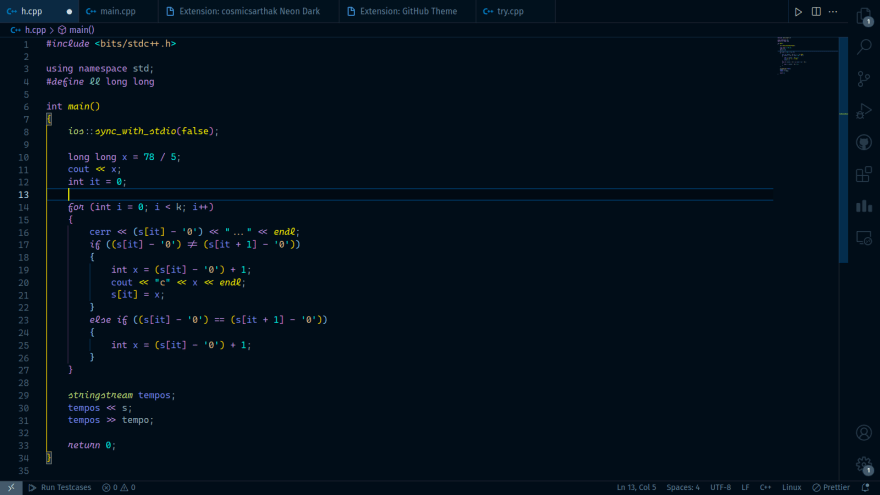Open the More Actions ellipsis menu
The height and width of the screenshot is (495, 880).
(833, 12)
